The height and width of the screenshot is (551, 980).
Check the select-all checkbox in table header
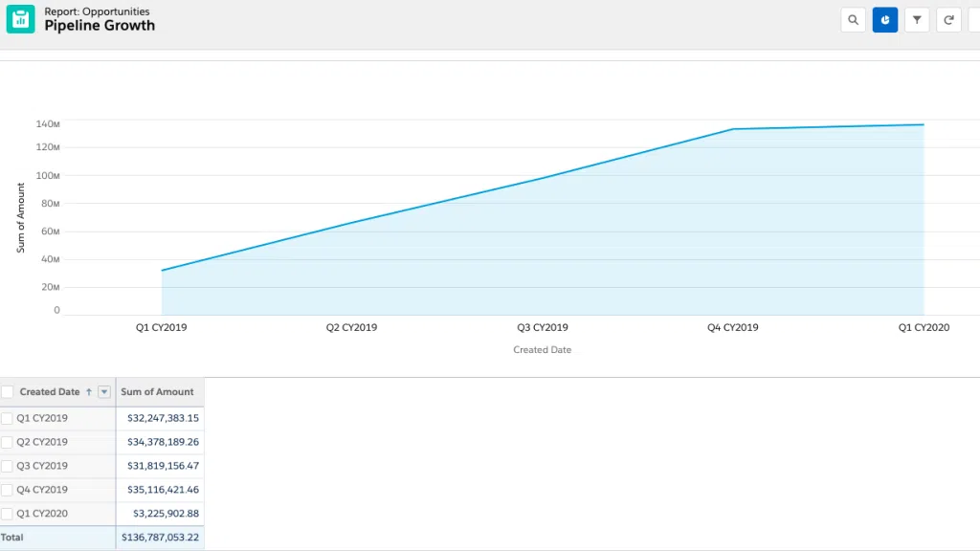tap(8, 391)
